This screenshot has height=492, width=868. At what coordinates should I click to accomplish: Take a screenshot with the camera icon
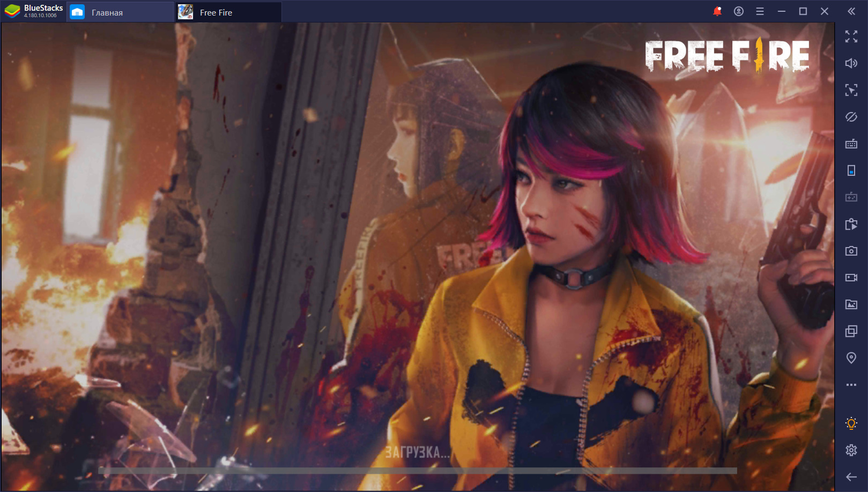(851, 251)
